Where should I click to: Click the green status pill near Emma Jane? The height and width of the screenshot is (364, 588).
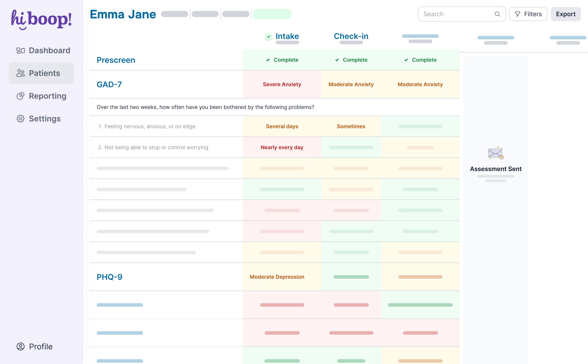point(272,14)
